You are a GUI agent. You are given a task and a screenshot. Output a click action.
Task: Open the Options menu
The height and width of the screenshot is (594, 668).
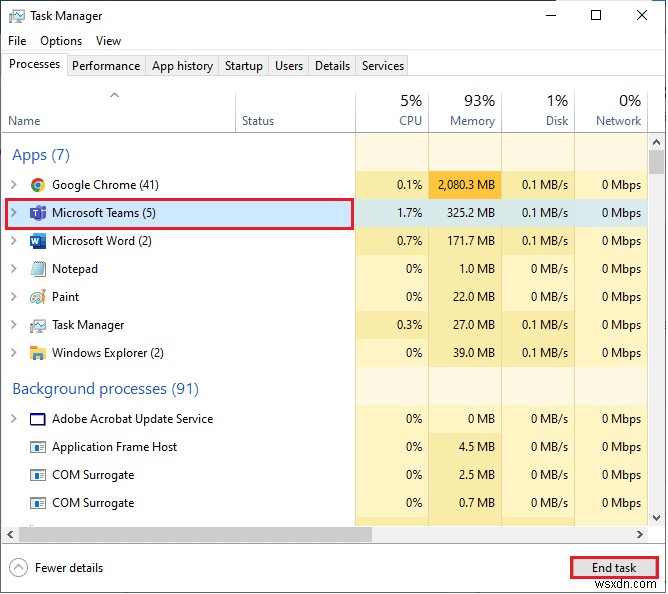tap(61, 41)
